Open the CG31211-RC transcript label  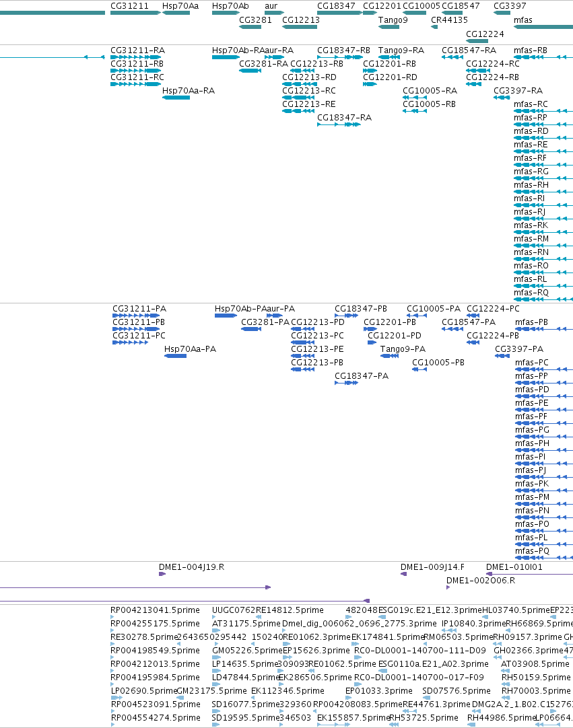click(137, 77)
